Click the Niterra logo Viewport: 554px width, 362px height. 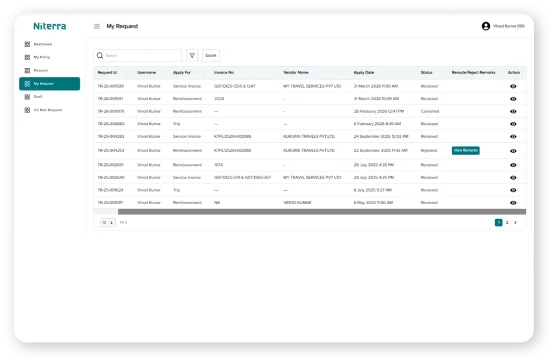(50, 26)
